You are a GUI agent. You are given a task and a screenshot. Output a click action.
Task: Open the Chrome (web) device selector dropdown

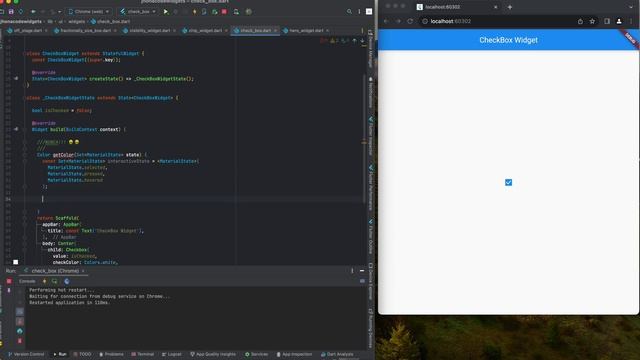pos(89,12)
